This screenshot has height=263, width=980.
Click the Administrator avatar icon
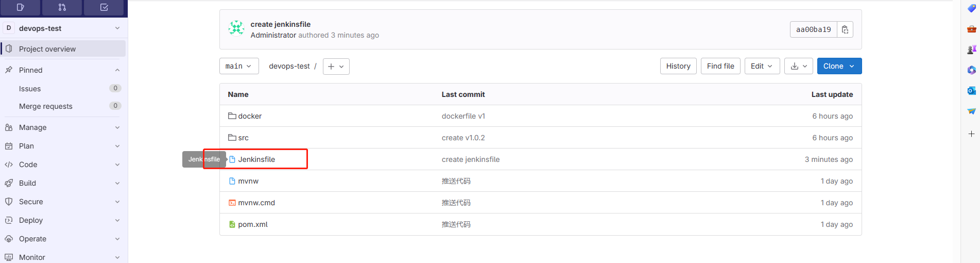pyautogui.click(x=236, y=28)
